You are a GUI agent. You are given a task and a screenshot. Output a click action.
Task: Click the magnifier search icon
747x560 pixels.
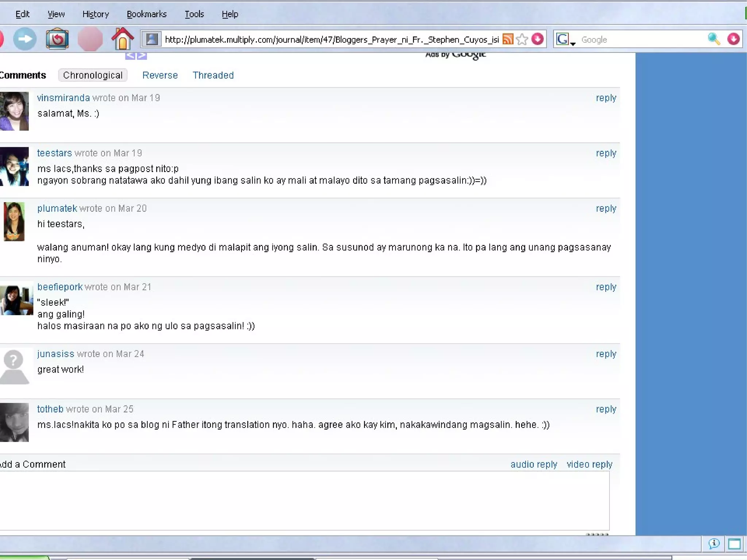pos(713,39)
